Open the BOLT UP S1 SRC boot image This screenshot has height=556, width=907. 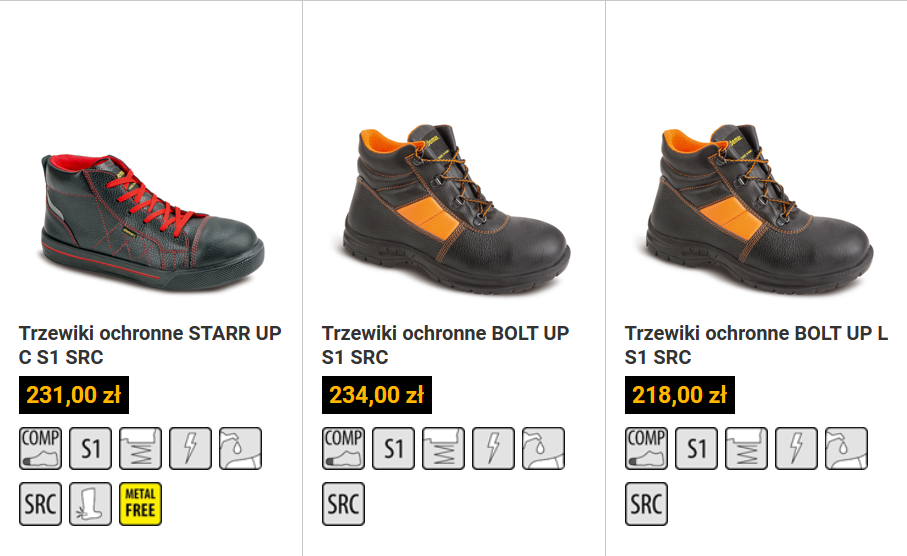point(456,208)
